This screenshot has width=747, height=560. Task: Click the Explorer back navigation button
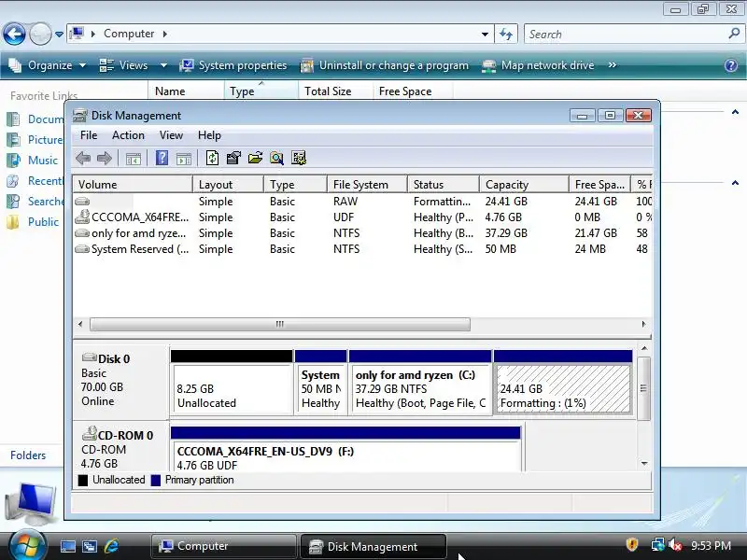click(x=14, y=35)
